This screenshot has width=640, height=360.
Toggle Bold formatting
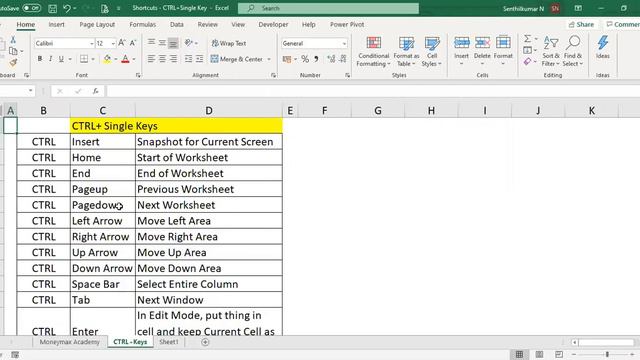pyautogui.click(x=40, y=59)
